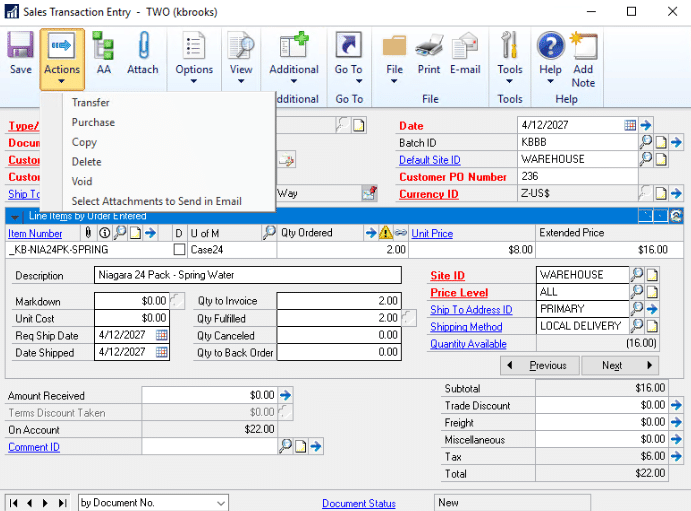691x511 pixels.
Task: Toggle the D drop-ship checkbox on the line
Action: (179, 250)
